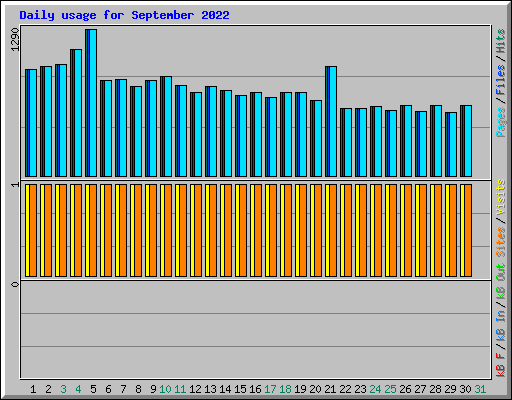
Task: Click the green day 31 axis label
Action: click(480, 389)
